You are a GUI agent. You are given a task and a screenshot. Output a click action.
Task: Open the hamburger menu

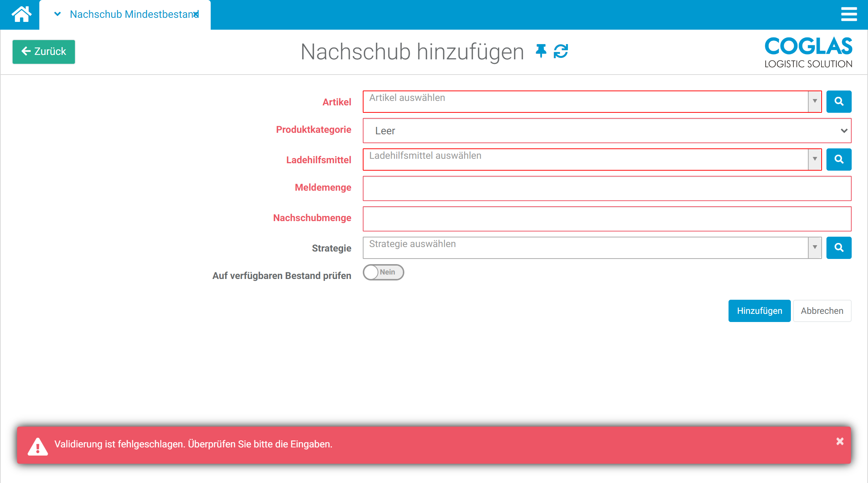pyautogui.click(x=849, y=14)
